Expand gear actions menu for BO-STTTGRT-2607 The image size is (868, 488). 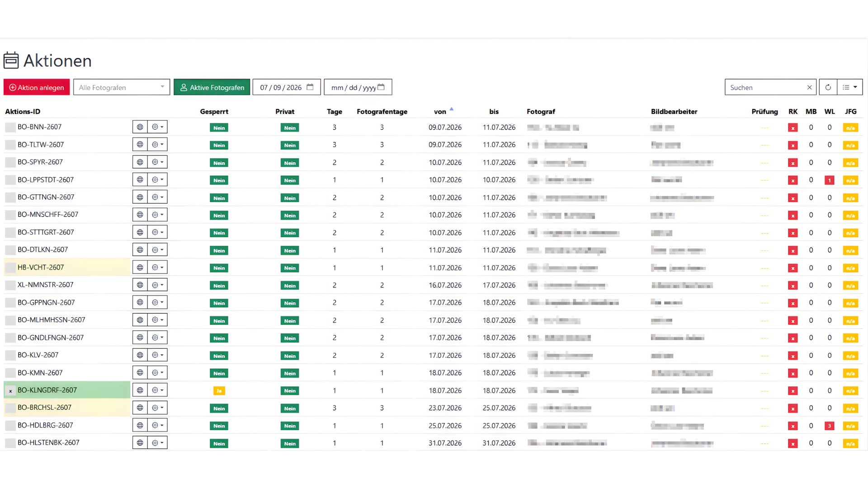[x=157, y=232]
